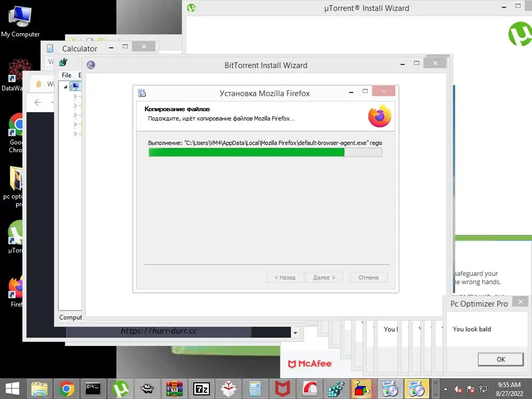This screenshot has height=399, width=532.
Task: Click the colored blocks wand taskbar icon
Action: [x=362, y=389]
